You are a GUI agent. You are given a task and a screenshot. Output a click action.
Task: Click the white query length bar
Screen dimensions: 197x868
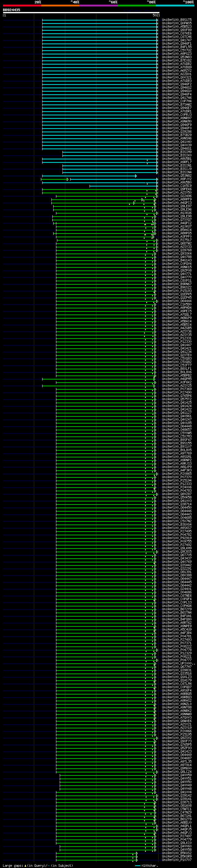pyautogui.click(x=81, y=12)
